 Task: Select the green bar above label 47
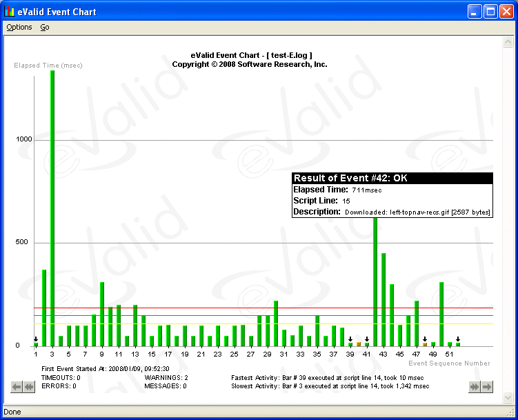(x=417, y=323)
